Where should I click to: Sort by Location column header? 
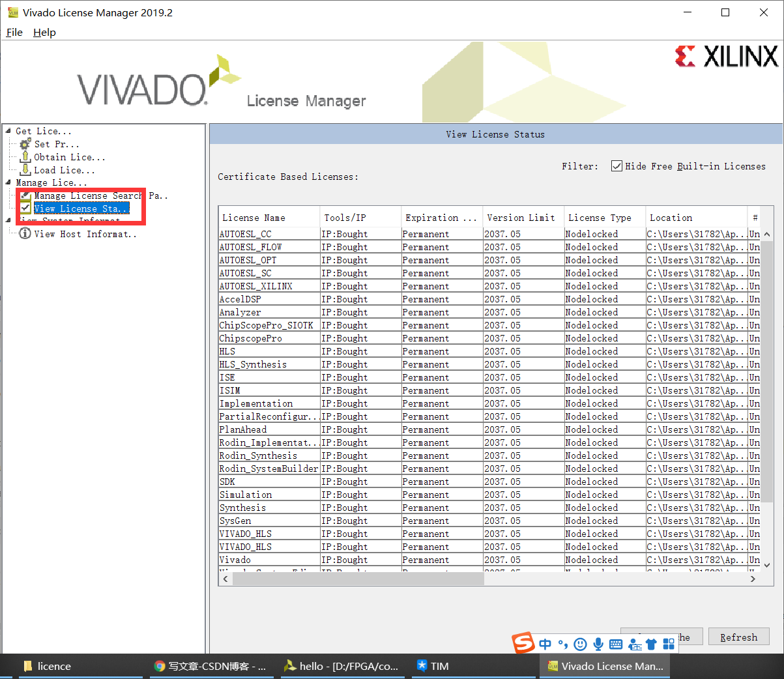coord(697,218)
